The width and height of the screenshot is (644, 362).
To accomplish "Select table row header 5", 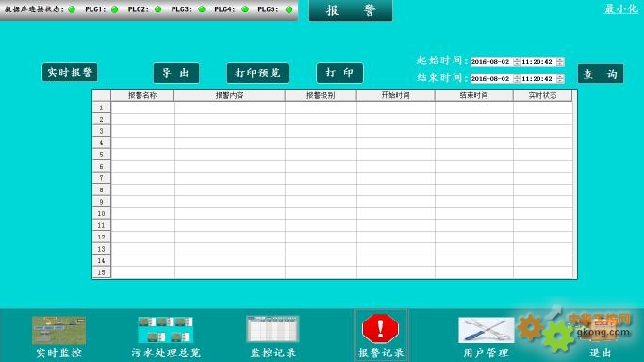I will click(102, 155).
